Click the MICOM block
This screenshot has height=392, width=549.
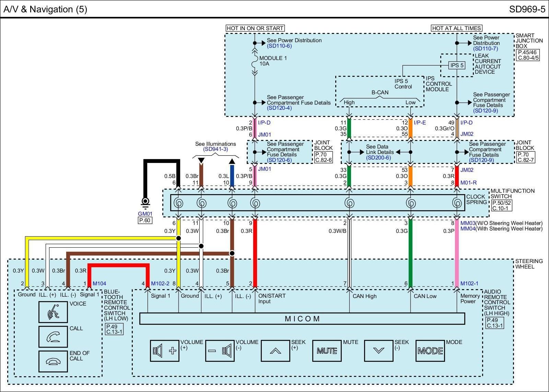pyautogui.click(x=302, y=319)
